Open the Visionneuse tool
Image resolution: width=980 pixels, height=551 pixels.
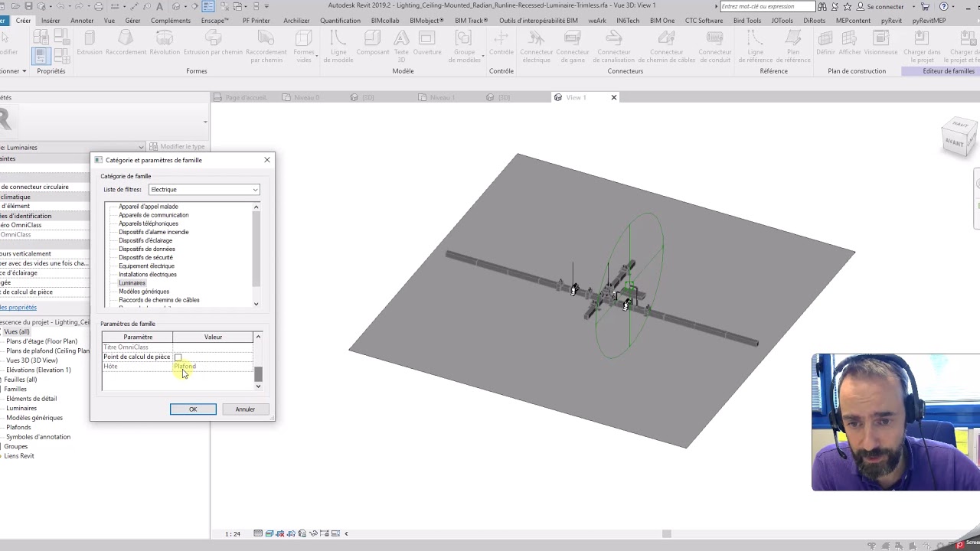pyautogui.click(x=880, y=42)
